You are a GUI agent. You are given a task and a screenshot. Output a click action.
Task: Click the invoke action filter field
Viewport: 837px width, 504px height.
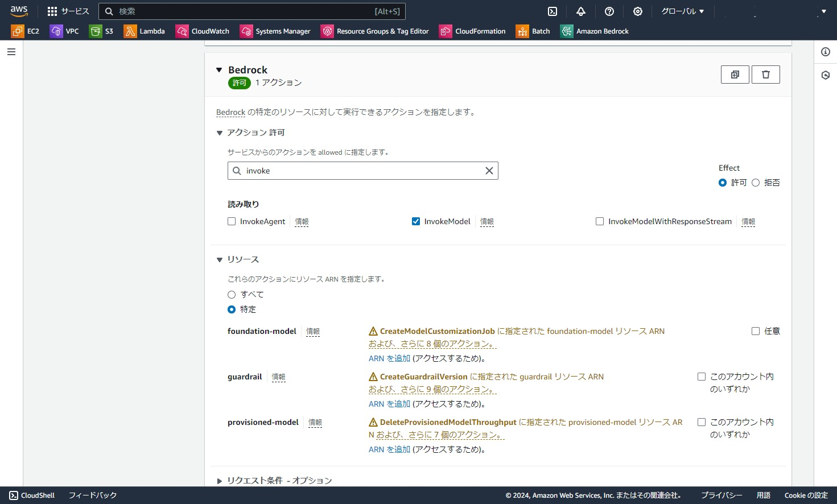click(363, 171)
